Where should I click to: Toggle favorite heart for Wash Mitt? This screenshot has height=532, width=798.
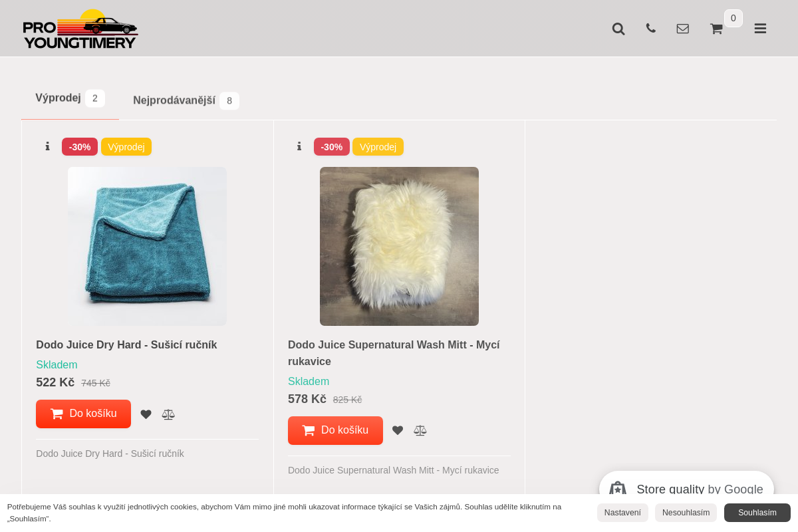coord(398,430)
